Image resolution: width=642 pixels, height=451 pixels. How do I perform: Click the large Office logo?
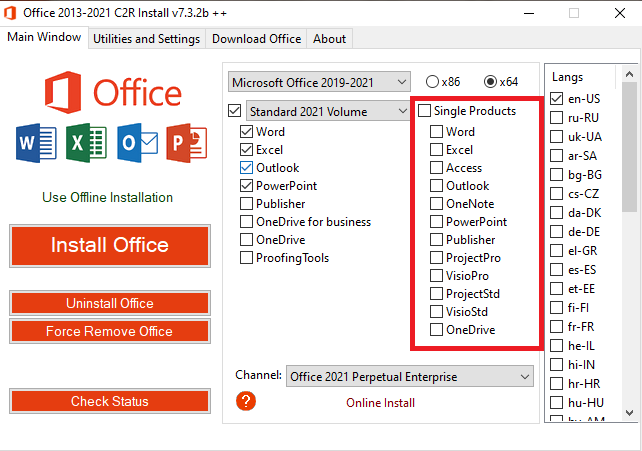[109, 92]
